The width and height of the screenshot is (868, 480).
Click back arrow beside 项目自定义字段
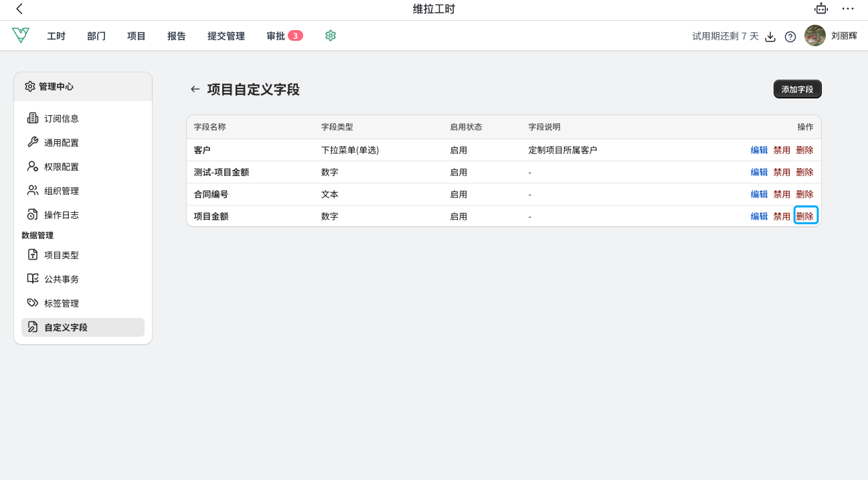pos(195,89)
